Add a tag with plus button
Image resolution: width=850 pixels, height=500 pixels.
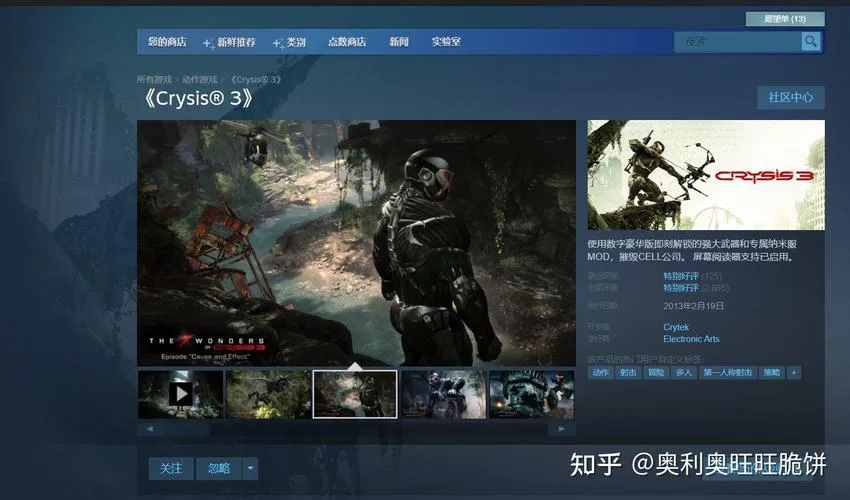click(x=794, y=373)
